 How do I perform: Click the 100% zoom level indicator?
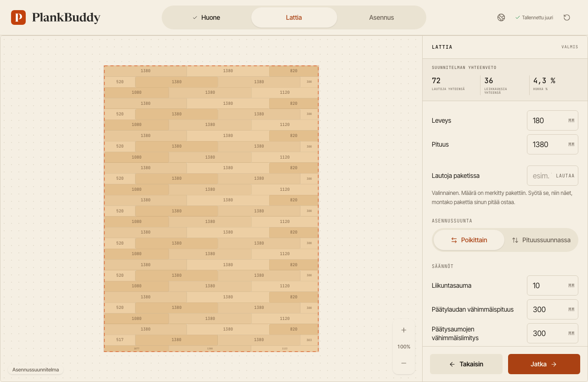tap(404, 347)
